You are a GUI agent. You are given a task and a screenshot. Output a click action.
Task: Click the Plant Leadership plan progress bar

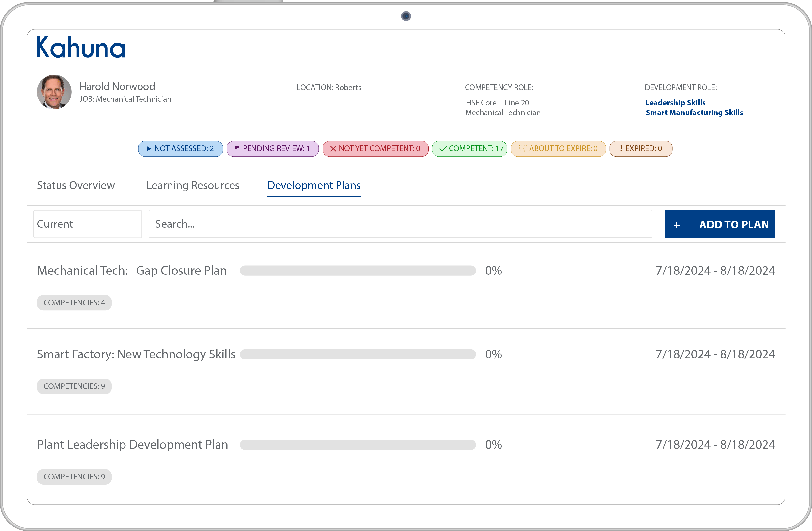pyautogui.click(x=358, y=445)
